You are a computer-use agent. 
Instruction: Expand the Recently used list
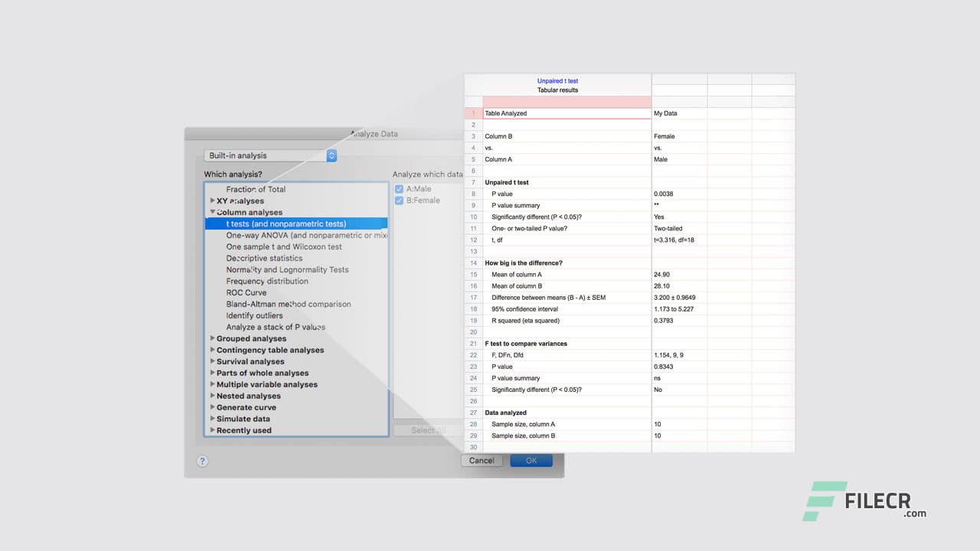point(212,430)
